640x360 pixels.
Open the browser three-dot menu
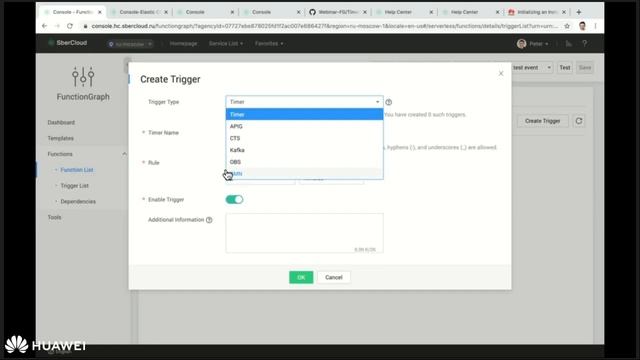(x=596, y=26)
